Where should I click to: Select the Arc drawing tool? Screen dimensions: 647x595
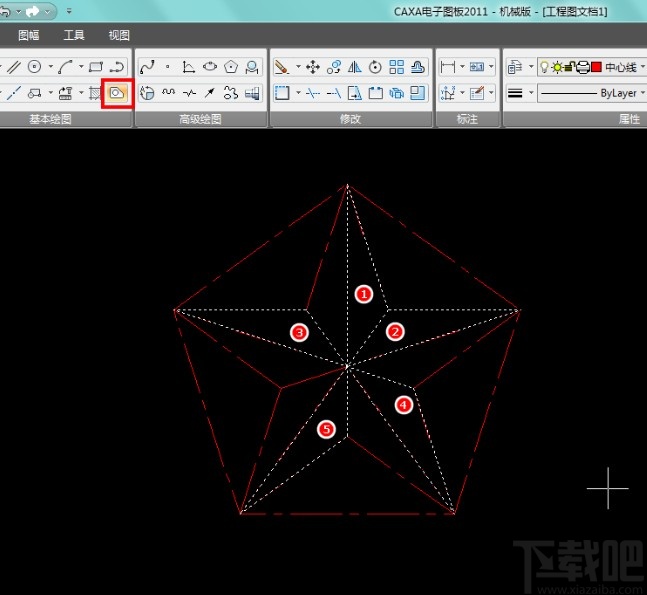coord(65,67)
